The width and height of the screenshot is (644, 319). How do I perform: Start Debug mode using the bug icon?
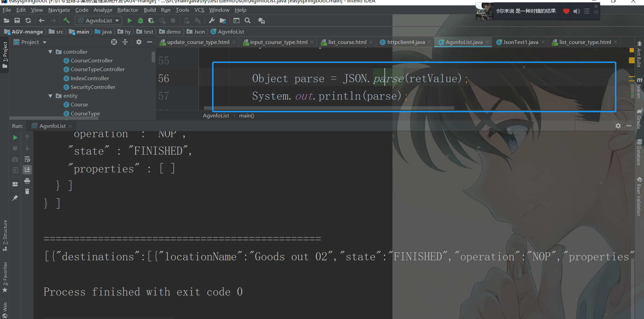pyautogui.click(x=141, y=20)
